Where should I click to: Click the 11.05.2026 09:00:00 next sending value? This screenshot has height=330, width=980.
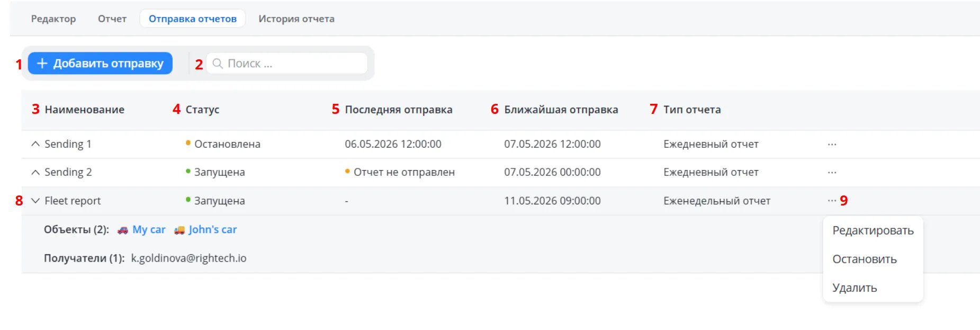coord(552,201)
